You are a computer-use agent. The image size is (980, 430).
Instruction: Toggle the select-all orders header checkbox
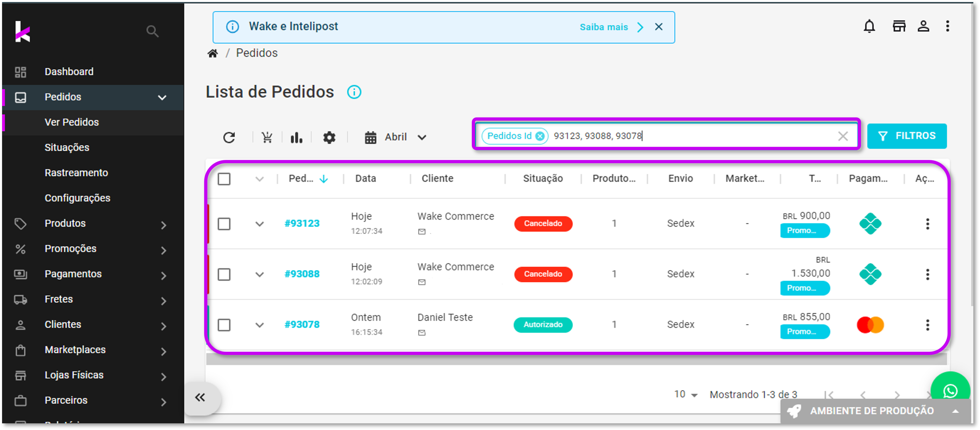tap(224, 179)
